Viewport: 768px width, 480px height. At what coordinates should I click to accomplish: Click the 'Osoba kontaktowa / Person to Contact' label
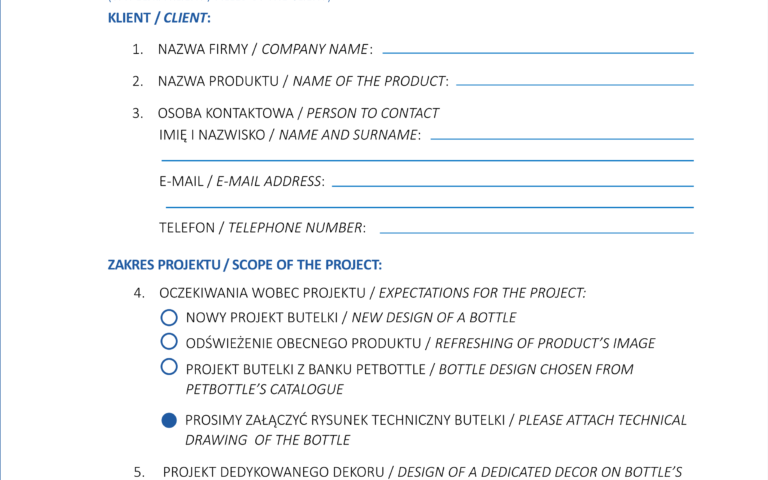click(298, 113)
